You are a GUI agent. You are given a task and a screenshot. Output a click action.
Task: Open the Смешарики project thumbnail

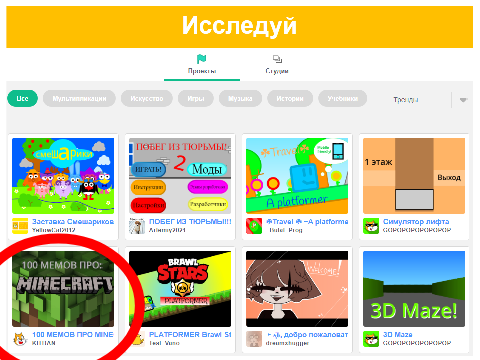pos(63,176)
